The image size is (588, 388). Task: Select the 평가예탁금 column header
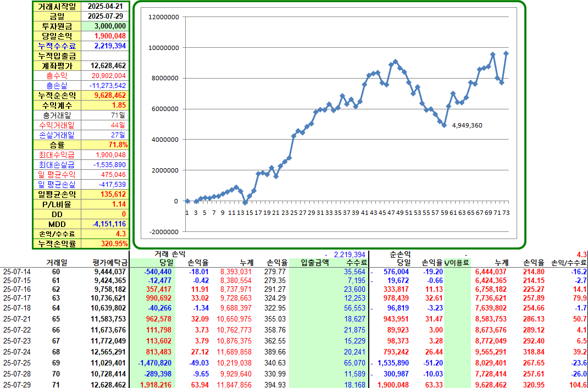pos(110,262)
